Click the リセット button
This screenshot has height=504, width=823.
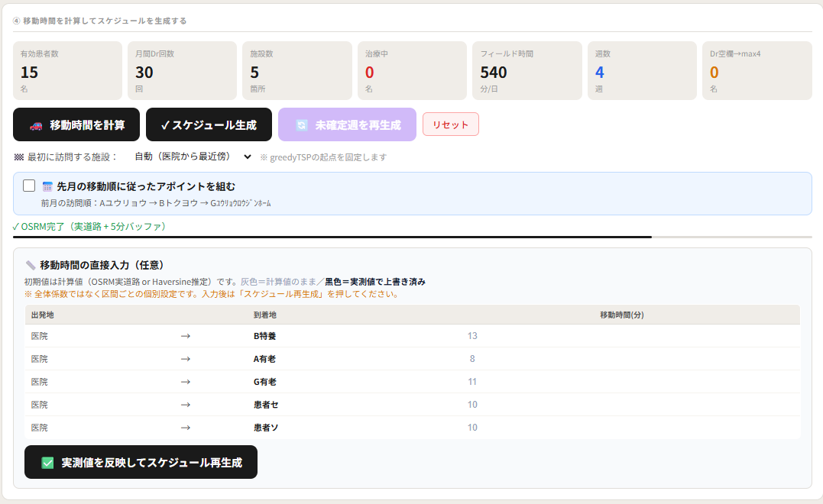tap(450, 124)
